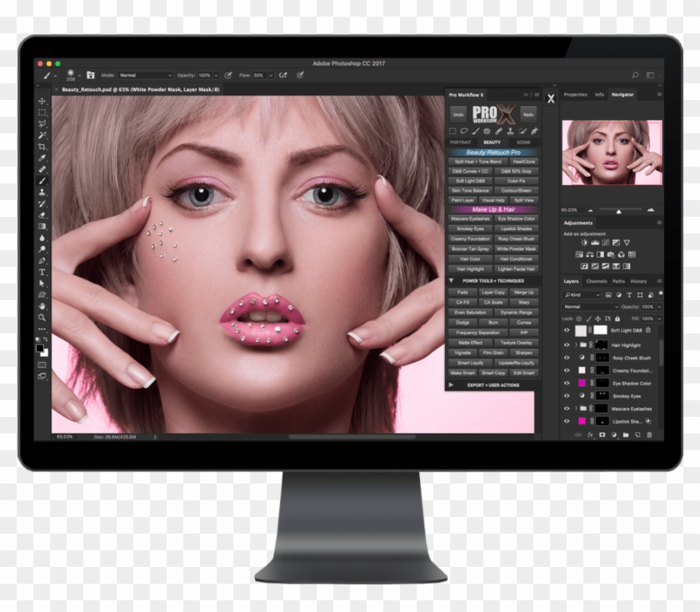Open the layer Opacity dropdown
The width and height of the screenshot is (700, 612).
(x=658, y=307)
